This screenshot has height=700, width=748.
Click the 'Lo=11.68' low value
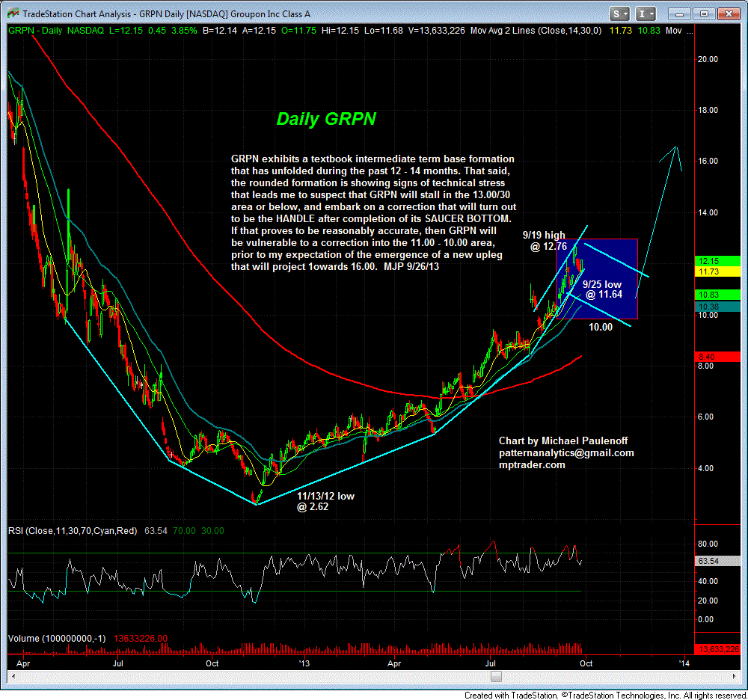384,31
